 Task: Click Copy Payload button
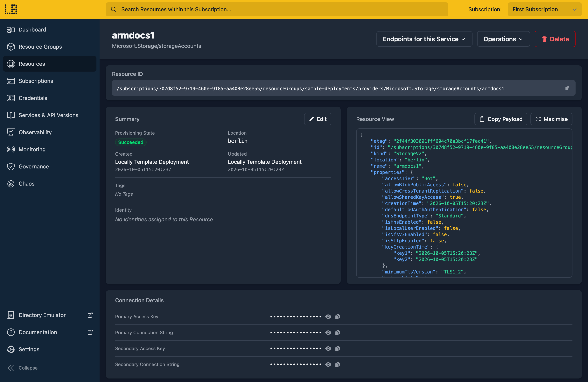tap(501, 119)
